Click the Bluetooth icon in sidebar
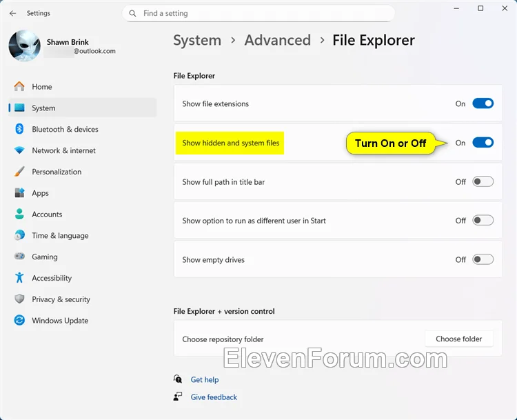This screenshot has width=517, height=420. [x=19, y=129]
